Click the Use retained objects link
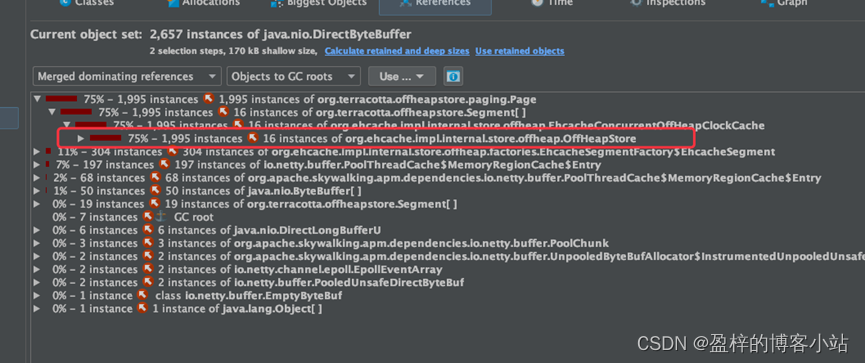The image size is (865, 363). 520,51
